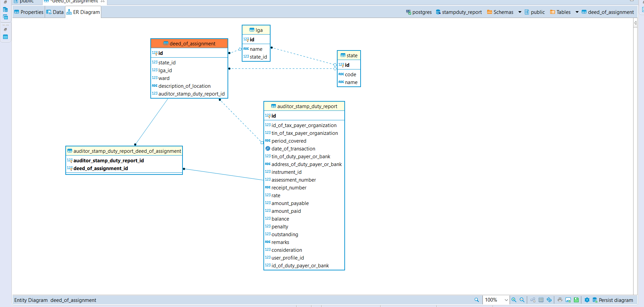Open diagram settings via gear icon
Screen dimensions: 644x307
[x=586, y=300]
